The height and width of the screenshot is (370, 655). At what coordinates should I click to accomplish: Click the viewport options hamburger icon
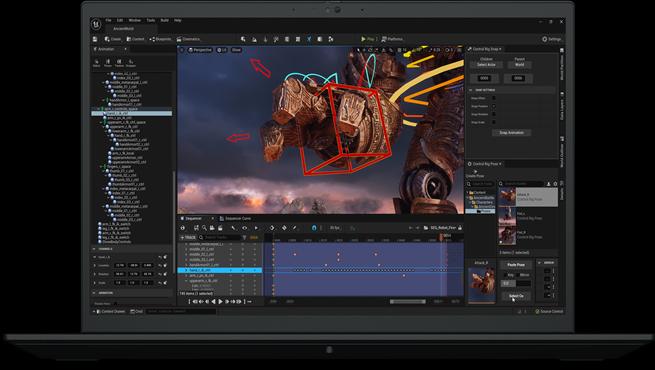click(x=182, y=50)
